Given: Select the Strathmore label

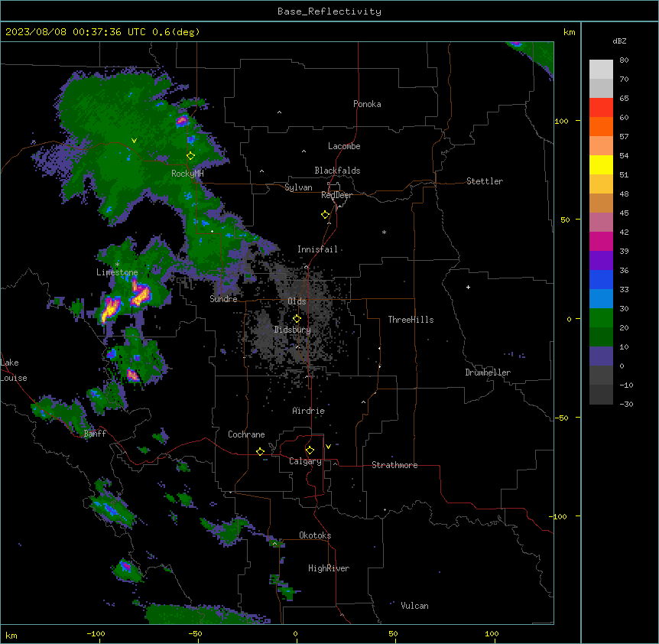Looking at the screenshot, I should [394, 465].
